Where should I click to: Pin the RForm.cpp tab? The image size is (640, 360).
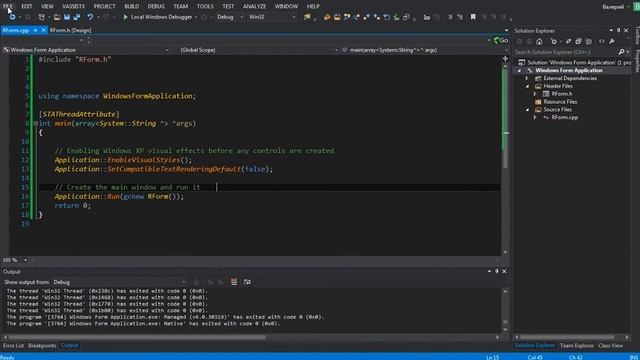pos(36,30)
